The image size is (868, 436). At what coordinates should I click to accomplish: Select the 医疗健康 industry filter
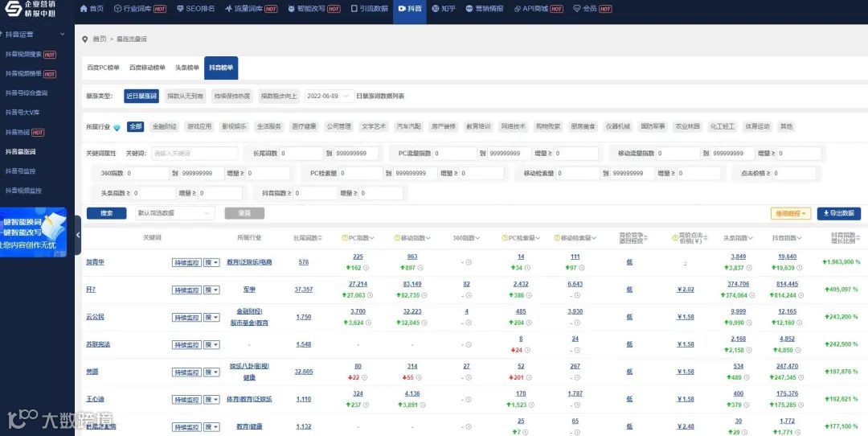pos(305,127)
